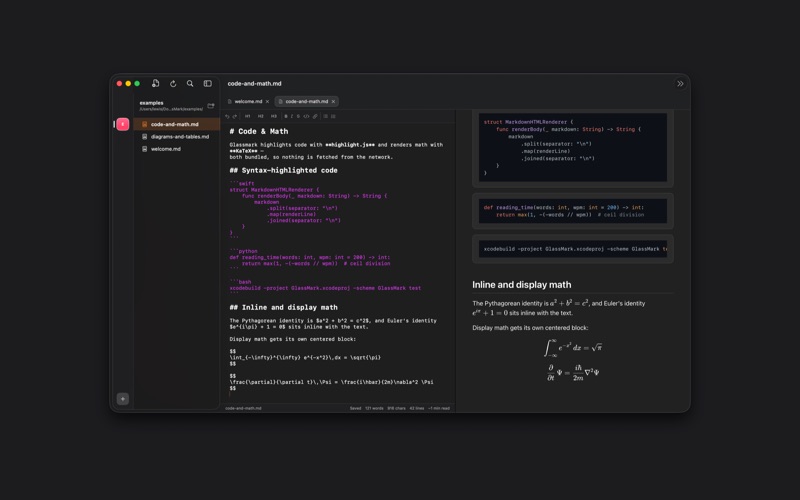Click the '~1 min read' status entry
Viewport: 800px width, 500px height.
[439, 408]
